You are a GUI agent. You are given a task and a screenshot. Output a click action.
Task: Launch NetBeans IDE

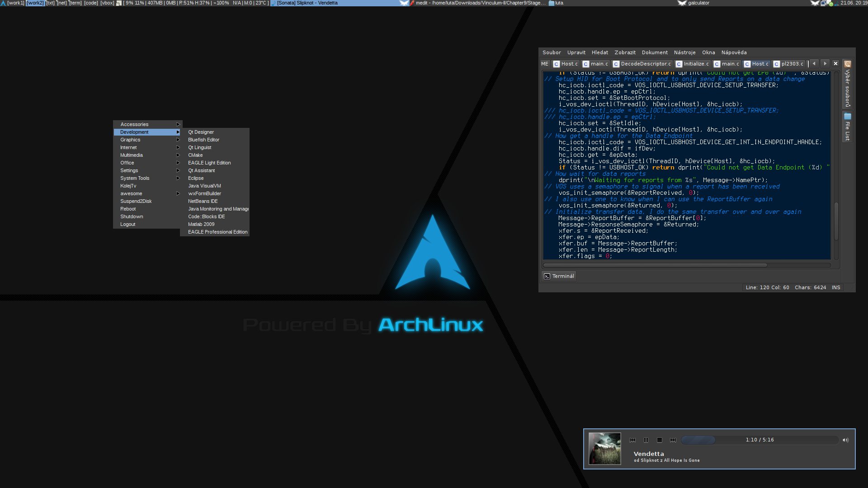coord(215,201)
